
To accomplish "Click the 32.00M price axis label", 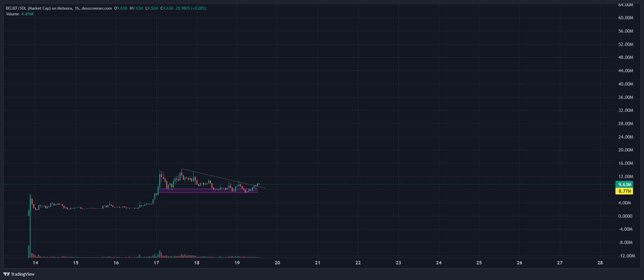I will click(626, 110).
